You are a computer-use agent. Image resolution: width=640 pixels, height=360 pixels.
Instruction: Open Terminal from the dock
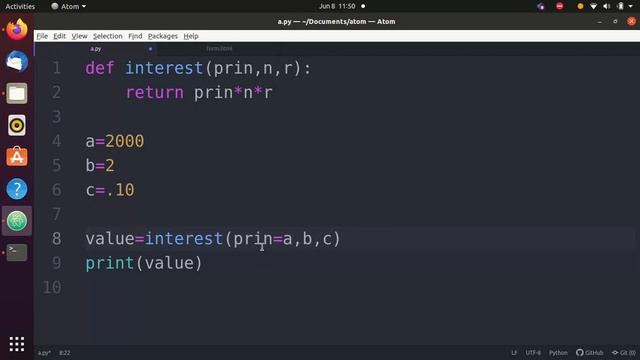coord(17,252)
